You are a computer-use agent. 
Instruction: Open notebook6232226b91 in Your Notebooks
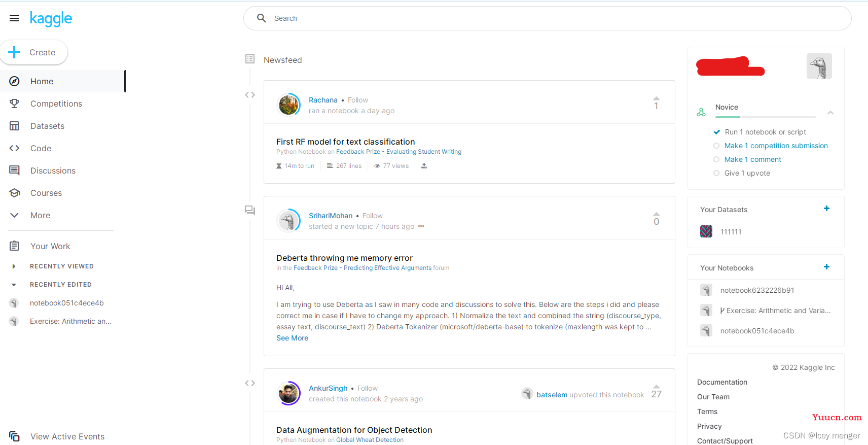(757, 290)
